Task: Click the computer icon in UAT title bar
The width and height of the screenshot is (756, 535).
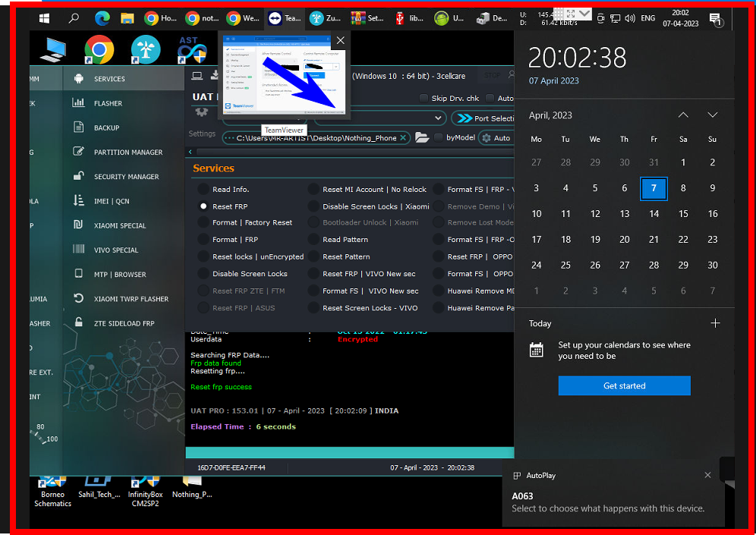Action: [x=197, y=76]
